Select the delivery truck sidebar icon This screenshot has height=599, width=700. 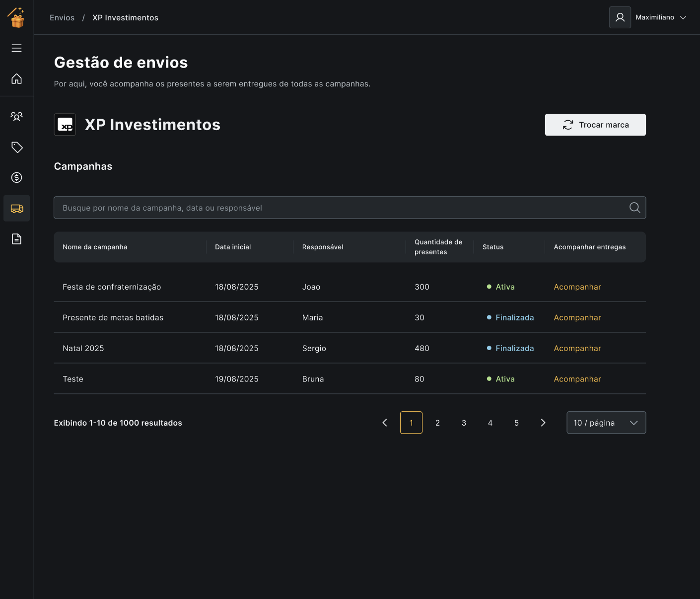[16, 208]
